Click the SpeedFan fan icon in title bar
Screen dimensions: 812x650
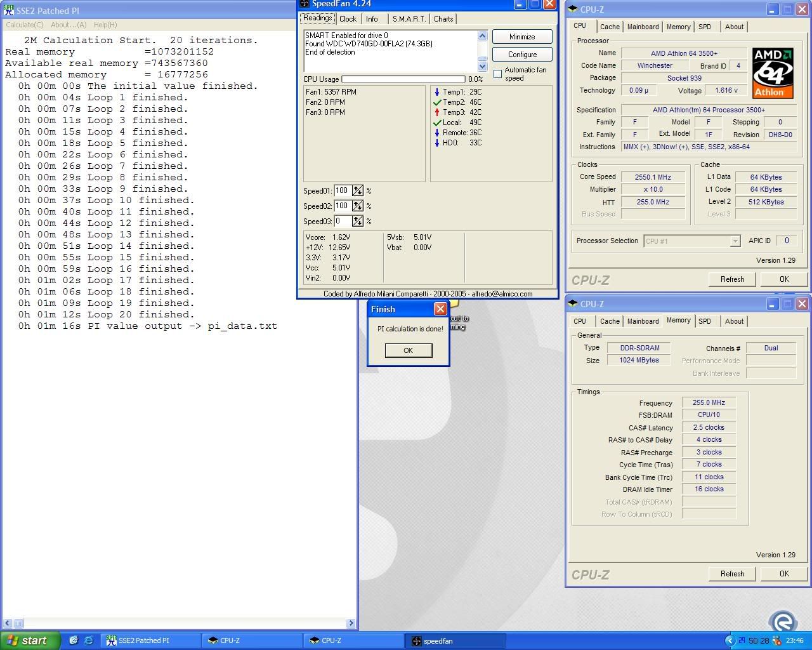click(x=304, y=4)
